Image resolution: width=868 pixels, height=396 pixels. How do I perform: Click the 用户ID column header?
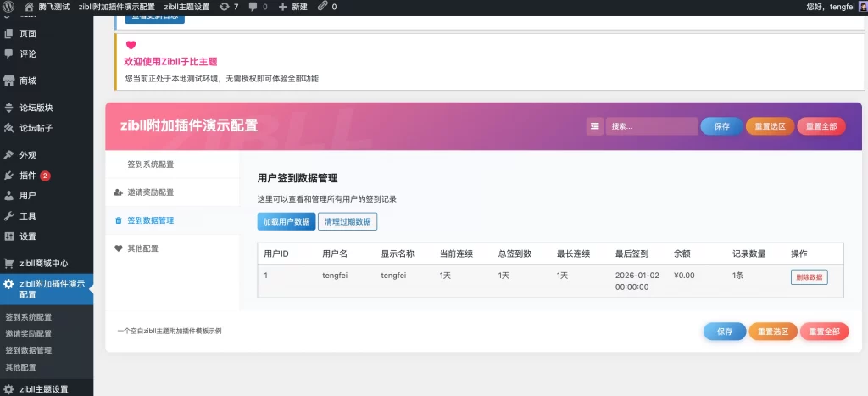pos(276,254)
